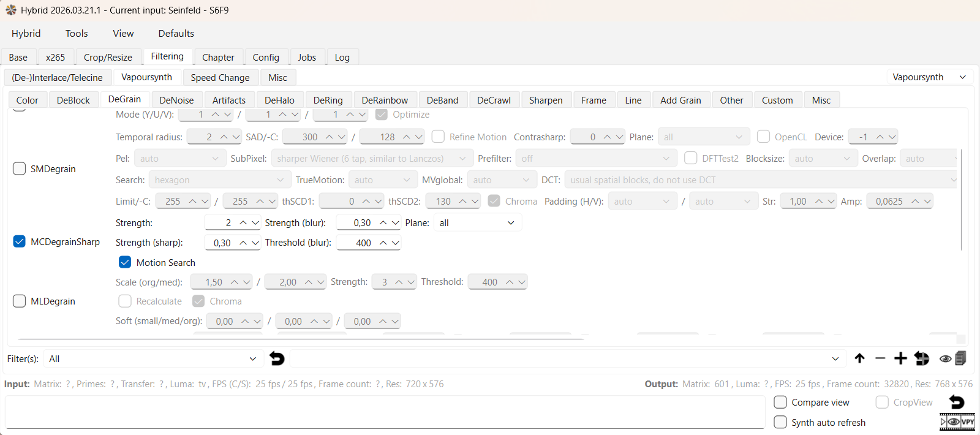Increase MCDegrainSharp Strength stepper up arrow
980x435 pixels.
pyautogui.click(x=243, y=223)
